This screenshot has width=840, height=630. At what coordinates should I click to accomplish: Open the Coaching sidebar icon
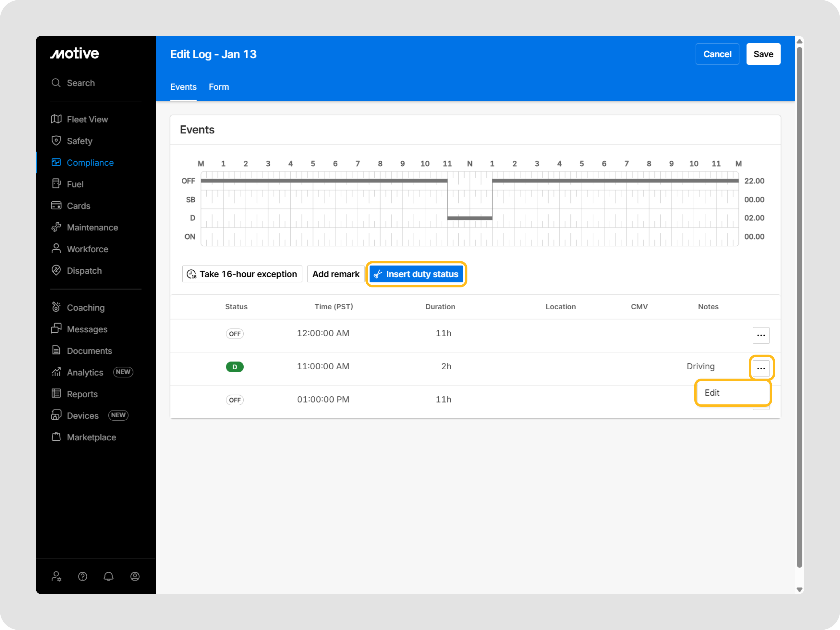tap(56, 307)
